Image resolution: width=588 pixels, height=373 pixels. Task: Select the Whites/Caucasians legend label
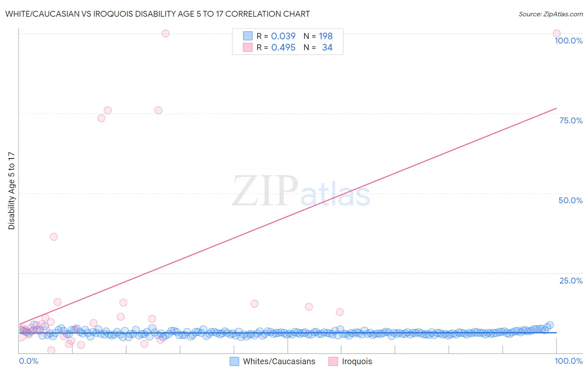(x=279, y=361)
